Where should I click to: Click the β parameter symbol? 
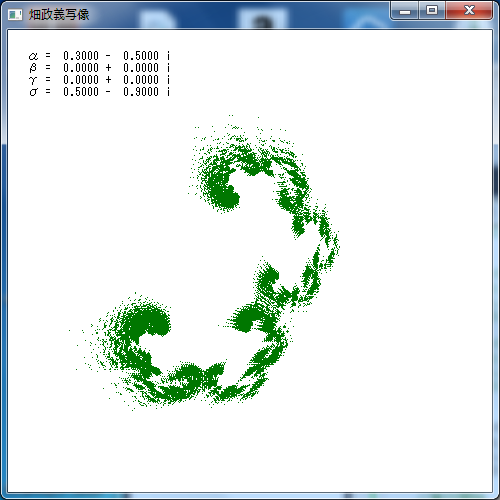pyautogui.click(x=33, y=68)
